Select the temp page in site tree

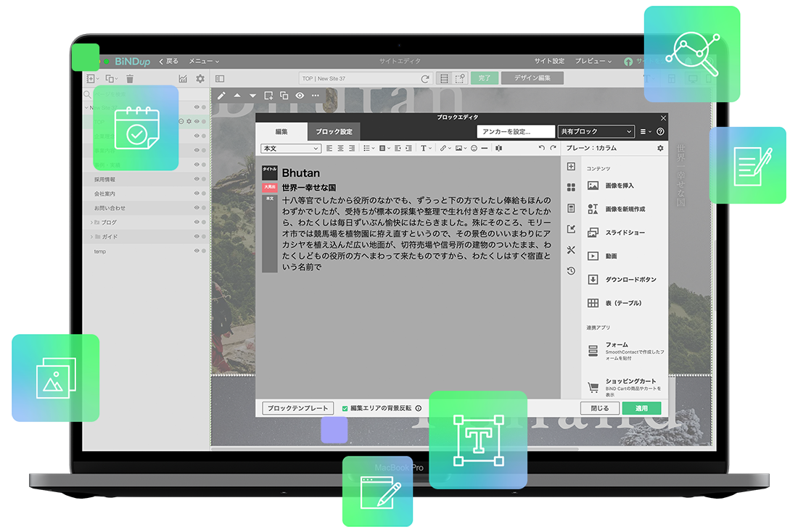tap(100, 252)
